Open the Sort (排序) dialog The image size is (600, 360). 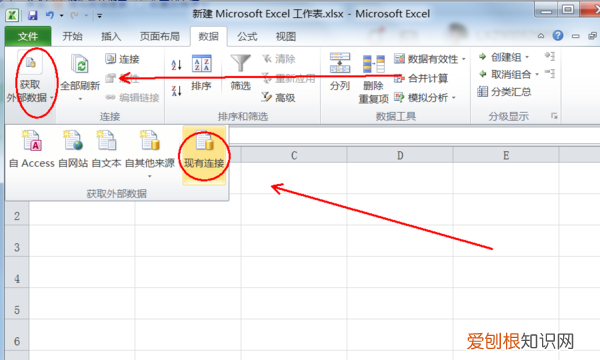(x=201, y=73)
